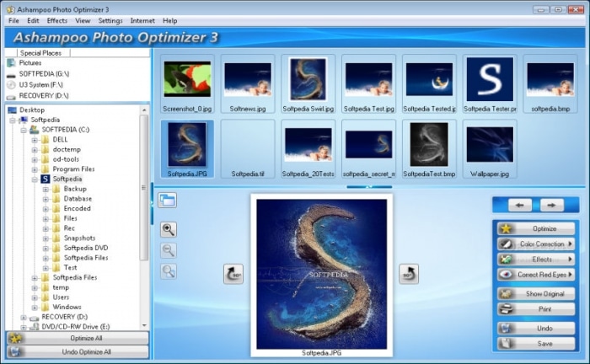Screen dimensions: 590x364
Task: Expand the RECOVERY (D:) drive node
Action: click(24, 318)
